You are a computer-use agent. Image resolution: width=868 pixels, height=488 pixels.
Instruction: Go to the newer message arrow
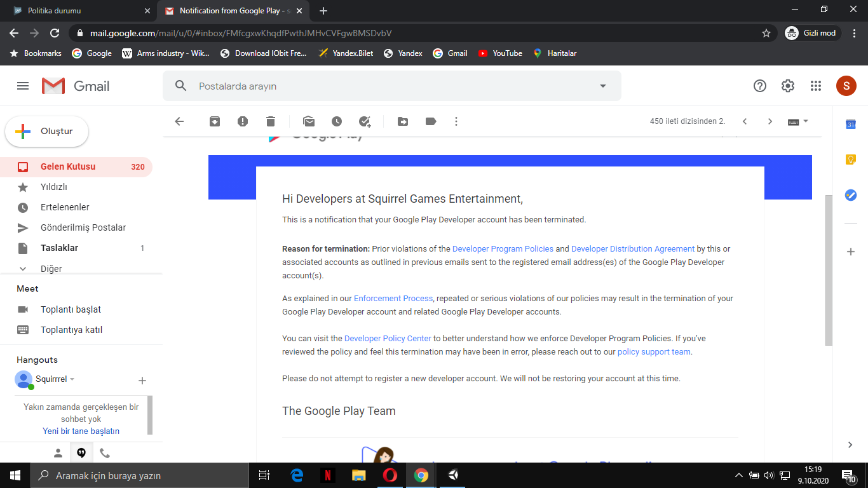click(745, 121)
